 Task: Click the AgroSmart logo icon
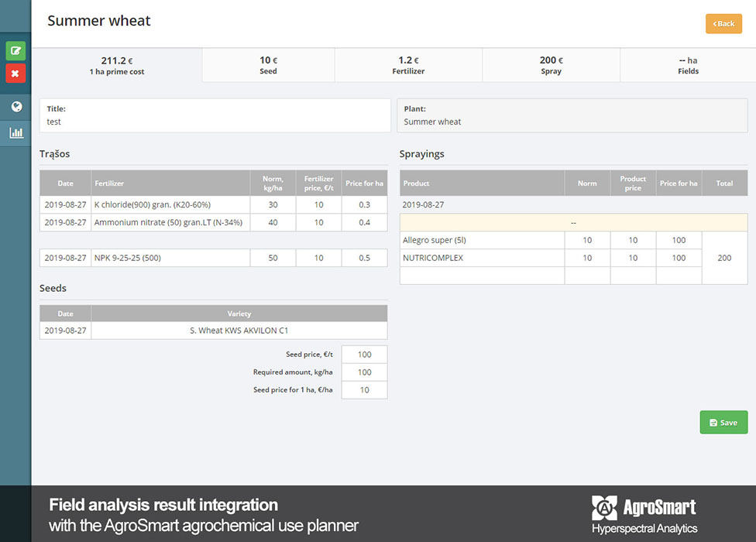[x=604, y=508]
